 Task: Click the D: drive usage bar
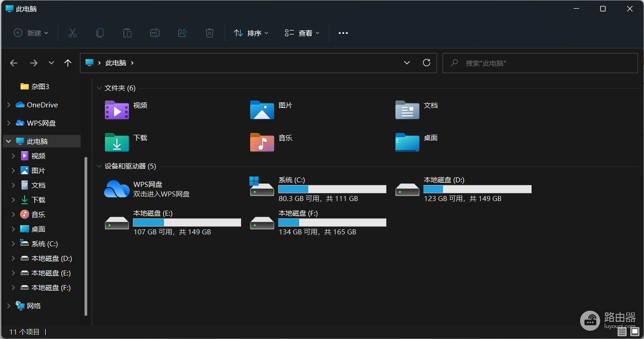477,189
